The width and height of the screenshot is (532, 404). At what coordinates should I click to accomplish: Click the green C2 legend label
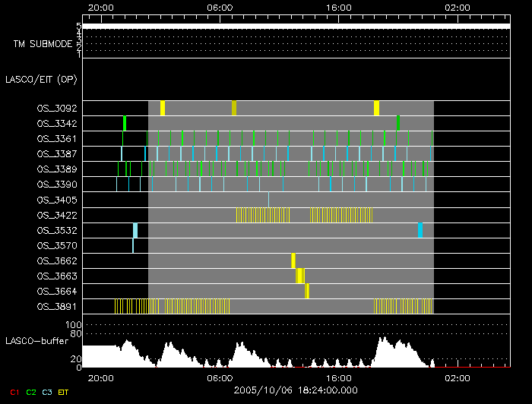click(30, 393)
